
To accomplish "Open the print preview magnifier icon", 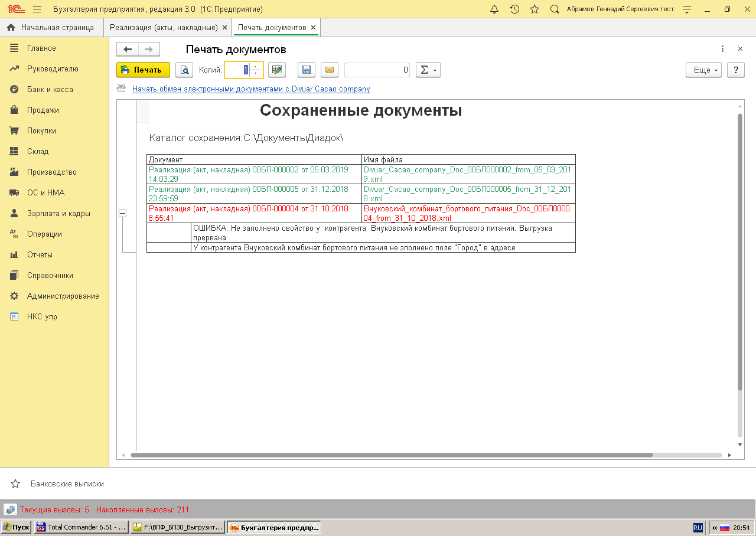I will [x=184, y=70].
